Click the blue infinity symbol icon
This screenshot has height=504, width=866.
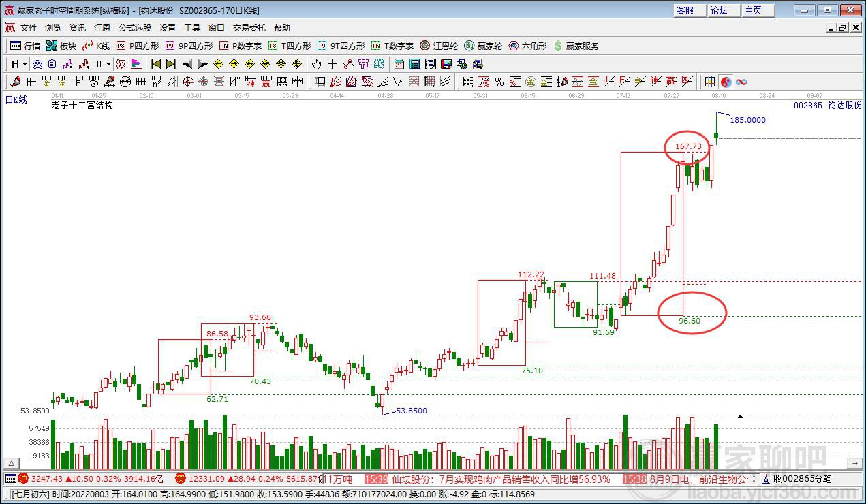741,82
